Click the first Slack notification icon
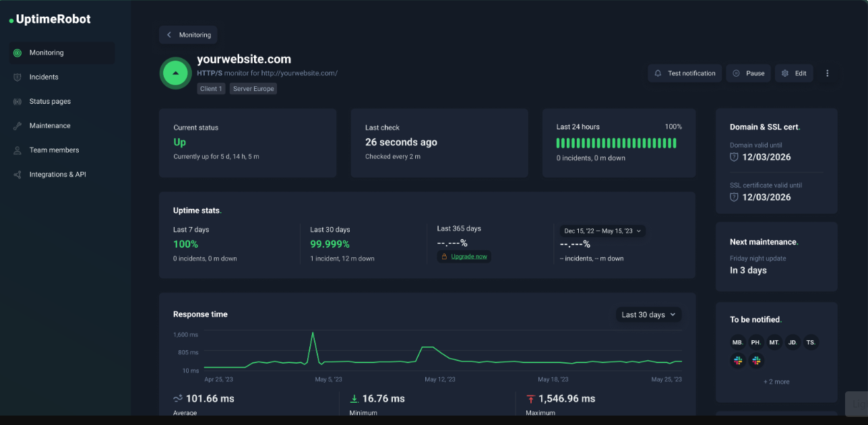The height and width of the screenshot is (425, 868). 738,361
